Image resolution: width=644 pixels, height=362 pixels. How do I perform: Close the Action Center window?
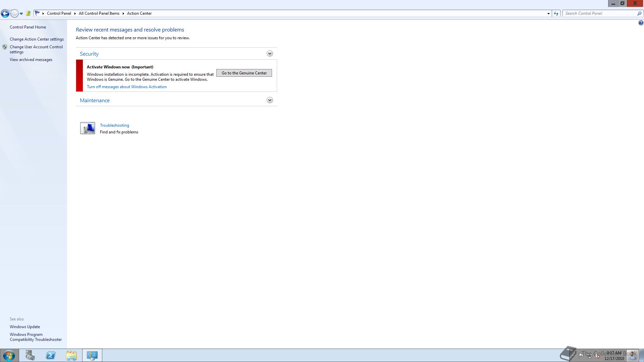coord(635,3)
